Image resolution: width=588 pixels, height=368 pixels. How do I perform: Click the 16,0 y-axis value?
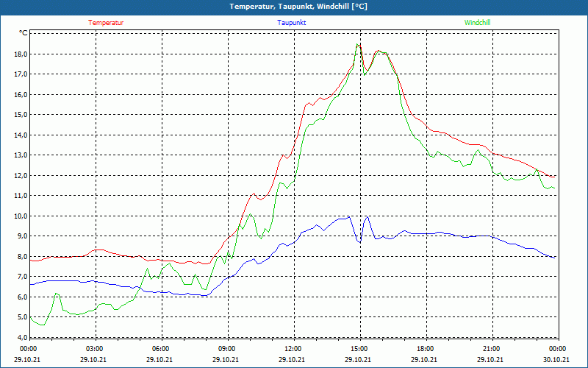[21, 94]
